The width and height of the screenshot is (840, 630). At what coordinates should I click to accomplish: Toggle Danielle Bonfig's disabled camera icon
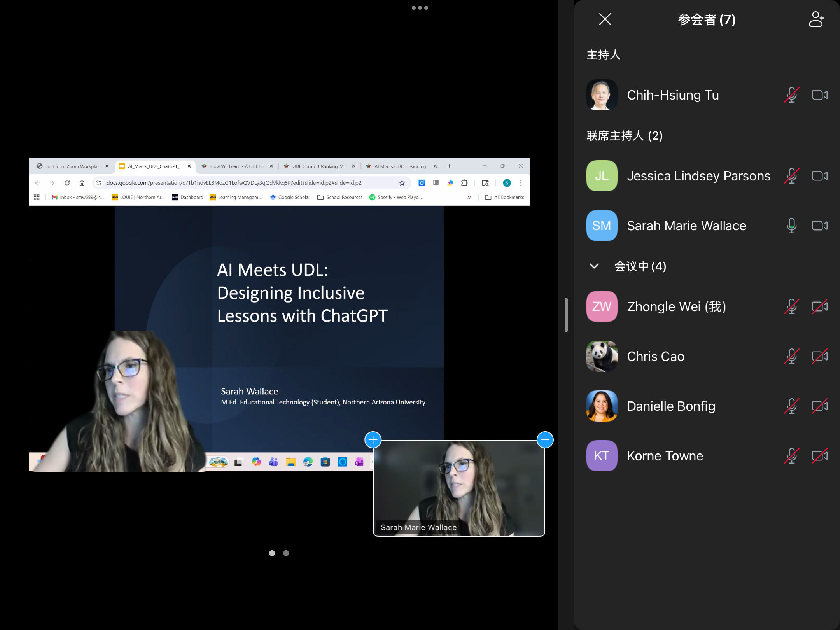[x=819, y=406]
